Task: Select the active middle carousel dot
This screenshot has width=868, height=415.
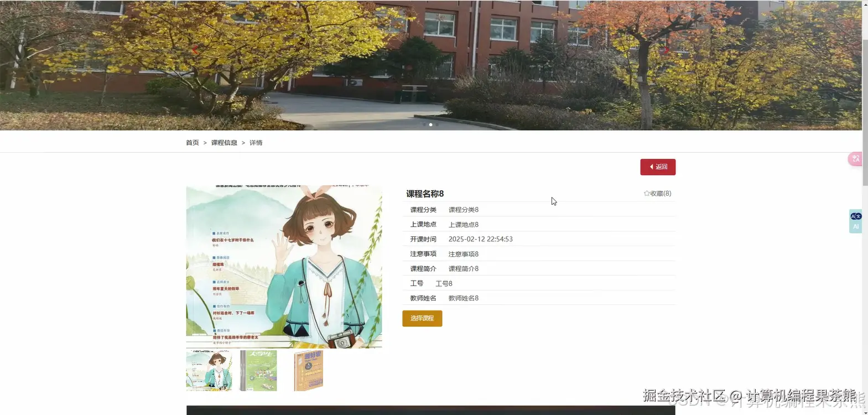Action: point(430,124)
